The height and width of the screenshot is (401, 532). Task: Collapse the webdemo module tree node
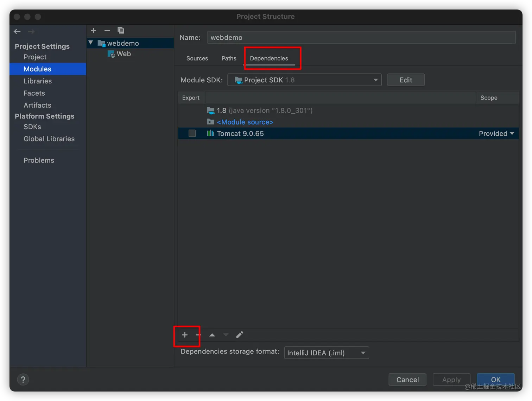point(91,43)
